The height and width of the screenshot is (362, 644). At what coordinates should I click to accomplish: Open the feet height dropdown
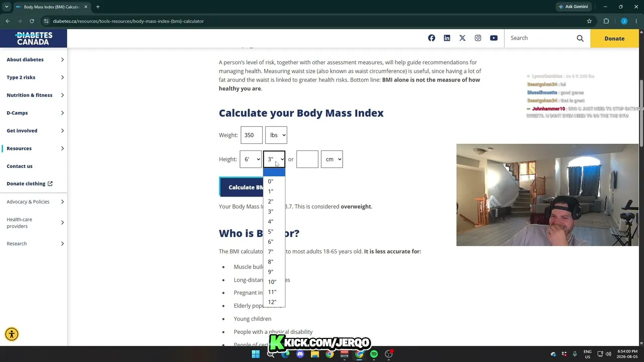click(x=251, y=159)
